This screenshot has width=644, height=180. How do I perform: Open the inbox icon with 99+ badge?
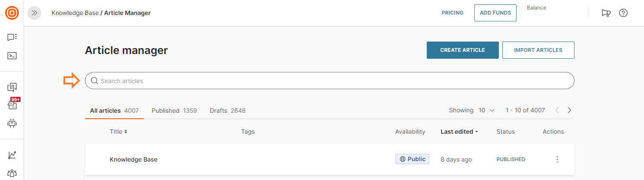(12, 104)
